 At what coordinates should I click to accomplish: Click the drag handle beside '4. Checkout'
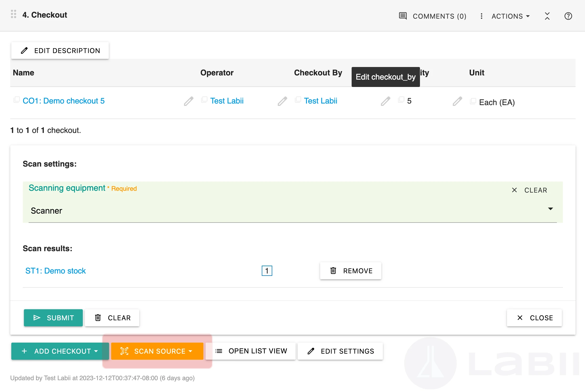click(13, 14)
